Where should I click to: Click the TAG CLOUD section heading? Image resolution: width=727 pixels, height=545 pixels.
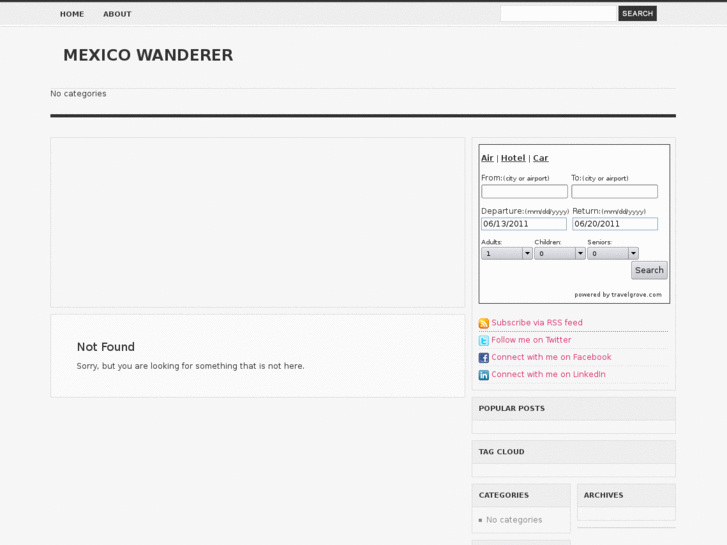501,451
